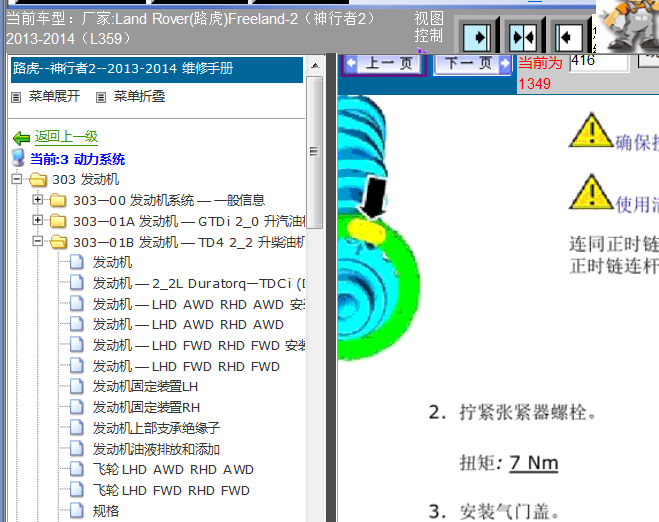The height and width of the screenshot is (522, 659).
Task: Open 发动机—LHD AWD RHD AWD 安装 item
Action: (199, 304)
